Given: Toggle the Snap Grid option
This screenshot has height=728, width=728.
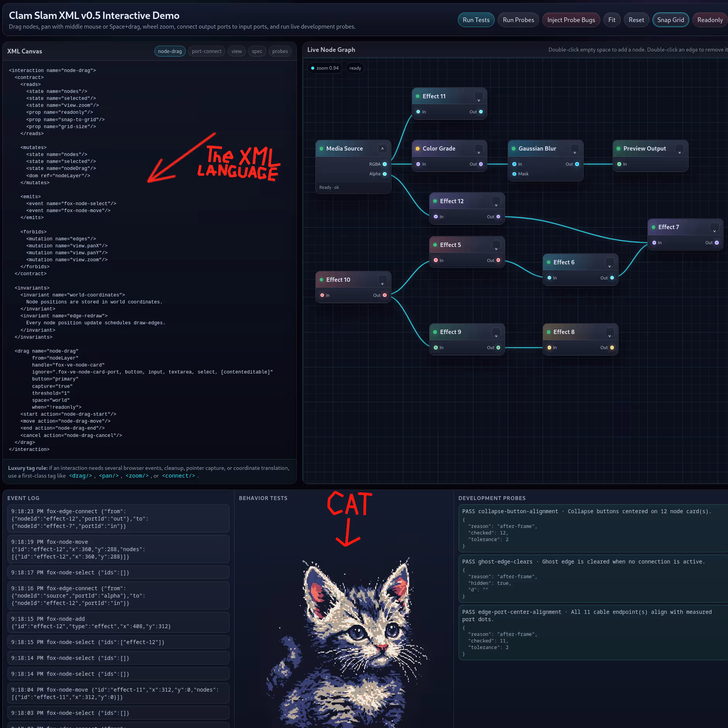Looking at the screenshot, I should (670, 20).
